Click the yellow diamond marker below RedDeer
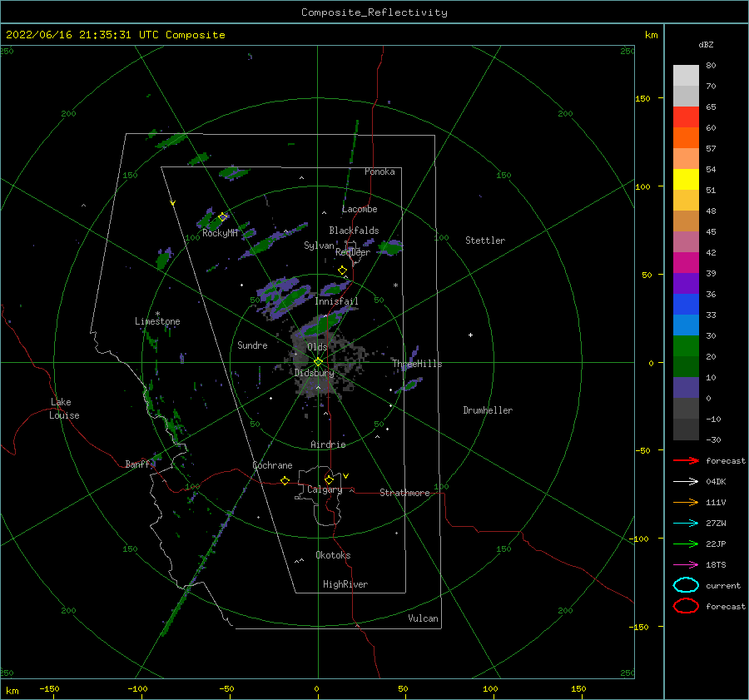 tap(342, 271)
